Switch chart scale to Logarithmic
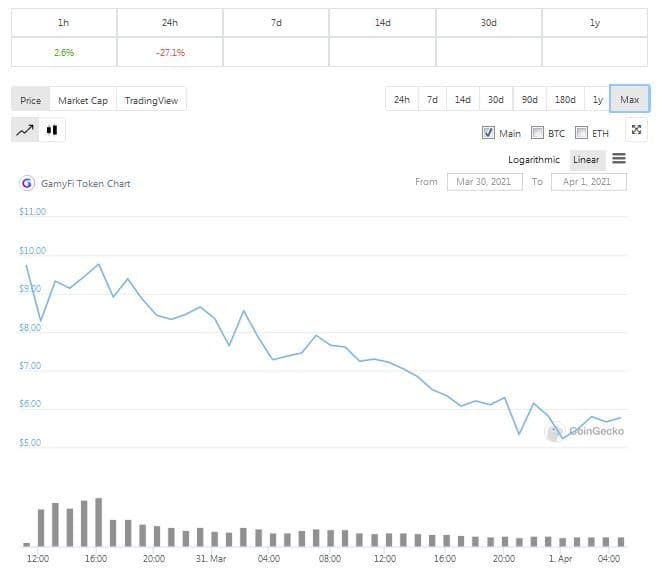 pos(534,160)
